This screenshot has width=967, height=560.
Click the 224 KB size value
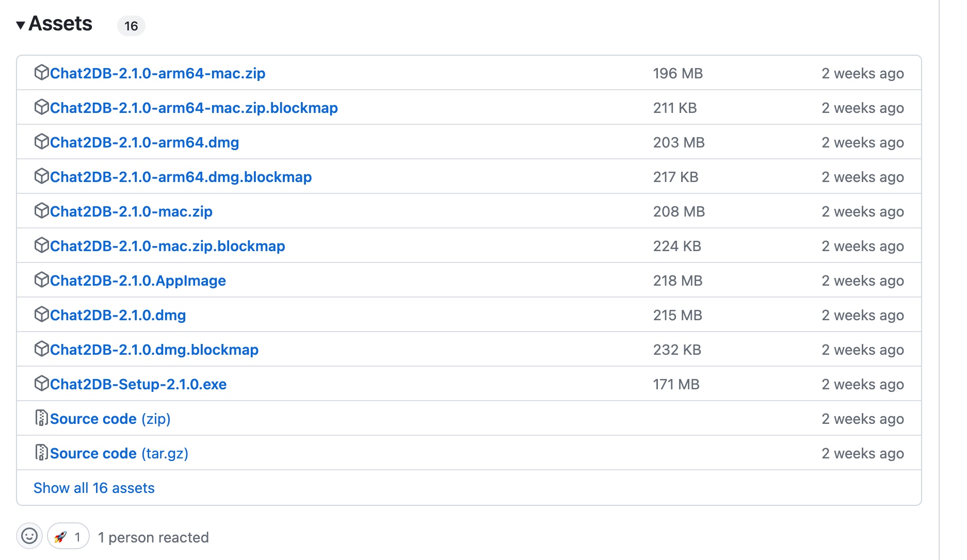[677, 246]
